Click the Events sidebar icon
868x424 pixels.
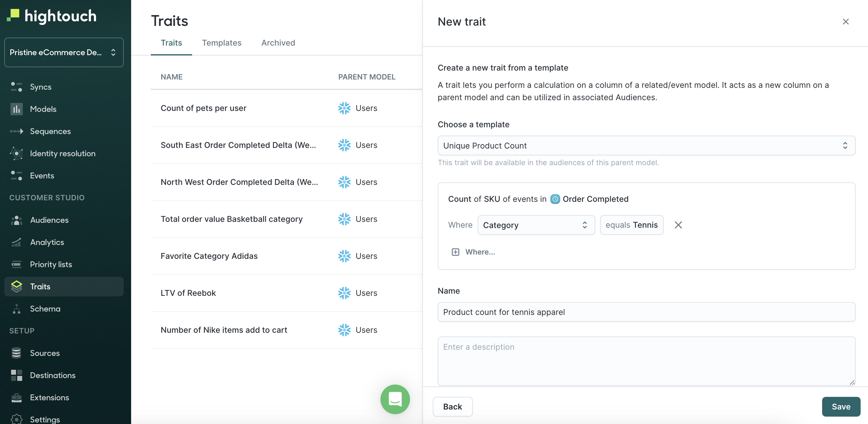(x=16, y=175)
